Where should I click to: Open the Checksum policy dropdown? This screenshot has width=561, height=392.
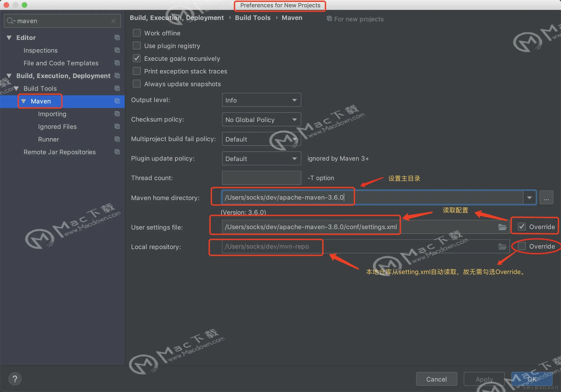pyautogui.click(x=261, y=120)
